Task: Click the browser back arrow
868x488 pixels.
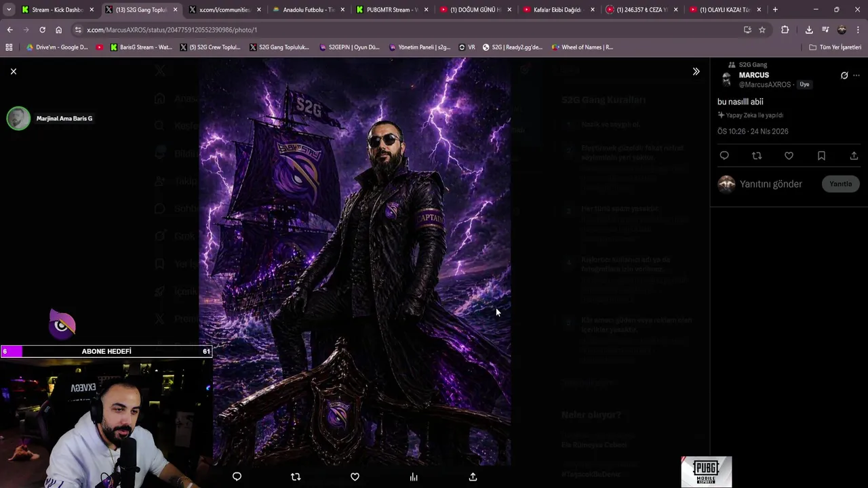Action: pos(9,30)
